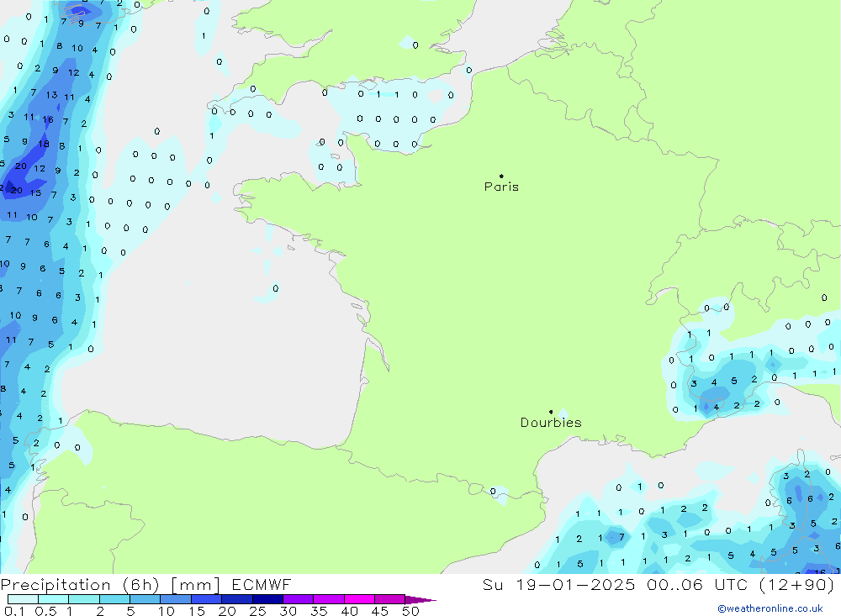The width and height of the screenshot is (841, 616).
Task: Pick the legend swatch between 0.1 and 0.5
Action: pyautogui.click(x=23, y=600)
